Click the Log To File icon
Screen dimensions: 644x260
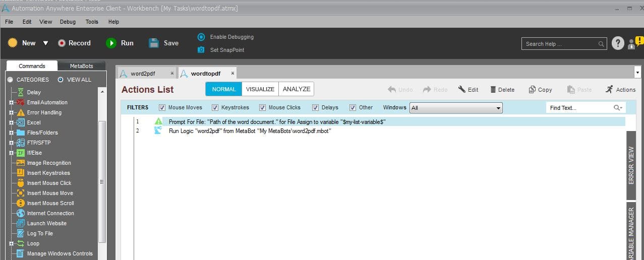[x=21, y=233]
